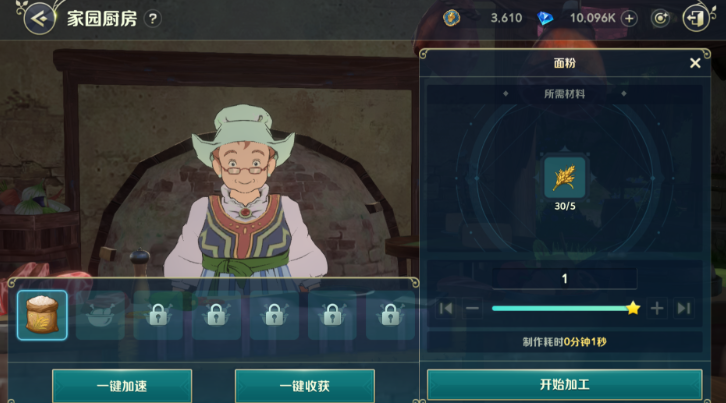Screen dimensions: 726x403
Task: Select the second bowl recipe slot
Action: coord(100,315)
